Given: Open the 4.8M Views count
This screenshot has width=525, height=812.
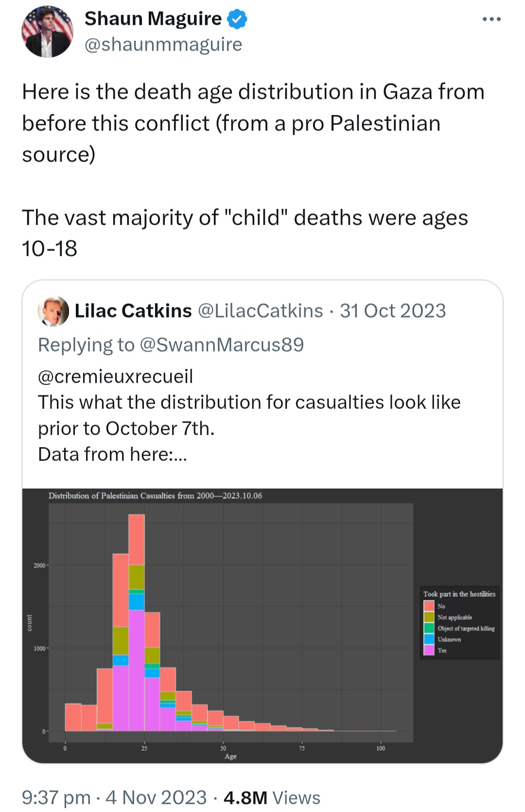Looking at the screenshot, I should (272, 797).
